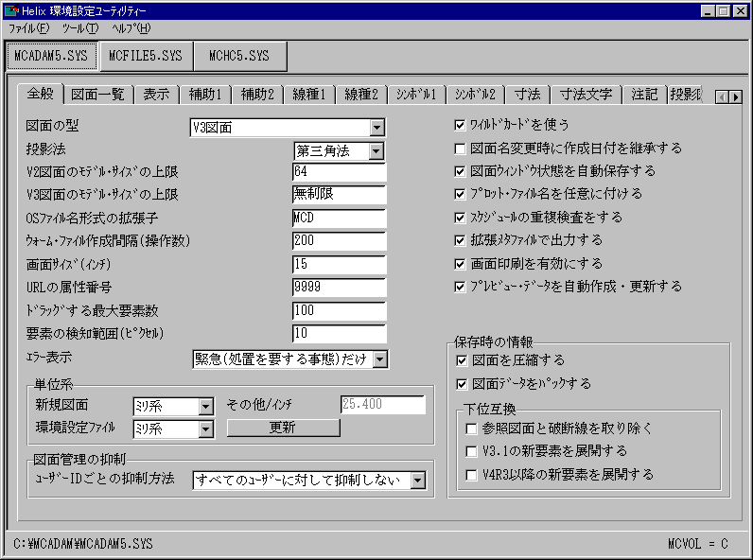Switch to the 図面一覧 tab

click(98, 95)
